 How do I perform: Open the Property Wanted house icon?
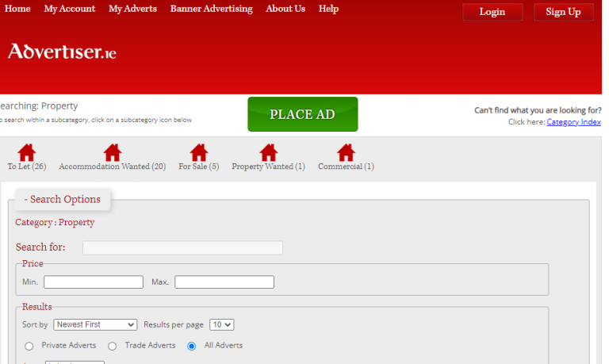(268, 152)
